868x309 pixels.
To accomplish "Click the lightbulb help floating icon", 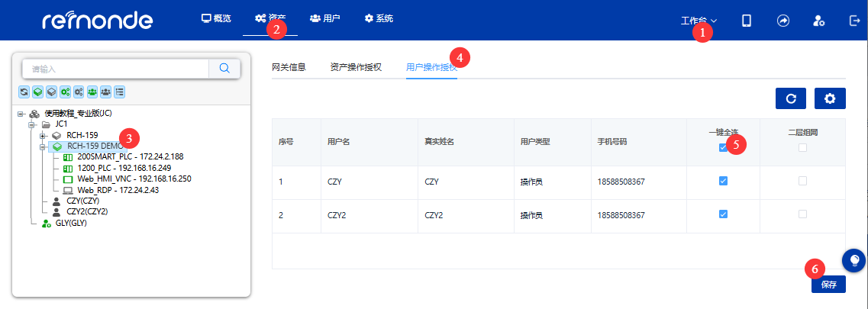I will coord(854,259).
